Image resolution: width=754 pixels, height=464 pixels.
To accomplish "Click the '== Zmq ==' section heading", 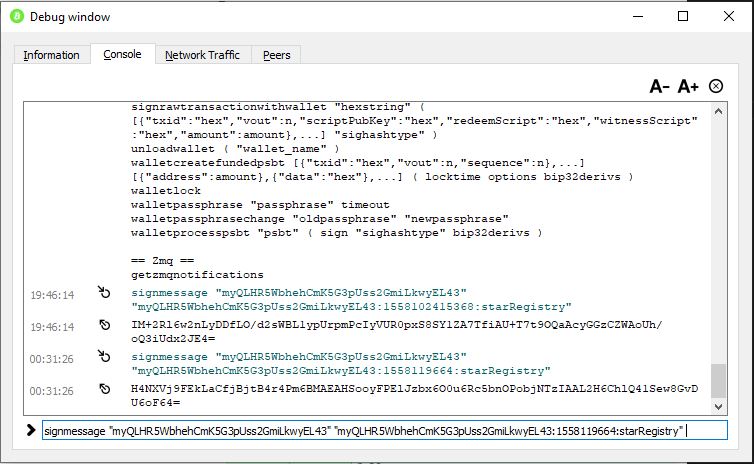I will point(163,261).
